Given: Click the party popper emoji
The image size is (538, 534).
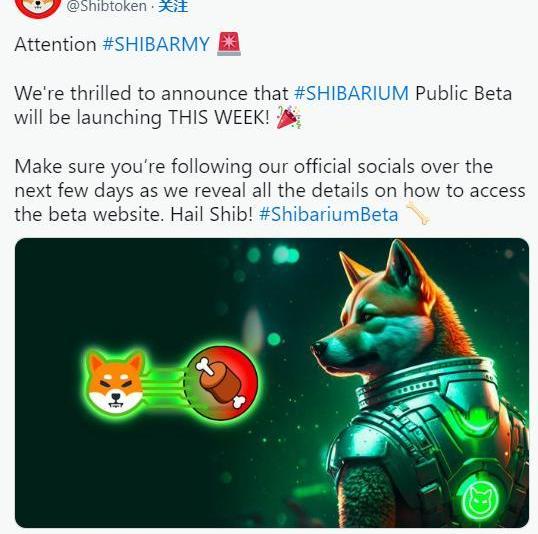Looking at the screenshot, I should coord(289,117).
